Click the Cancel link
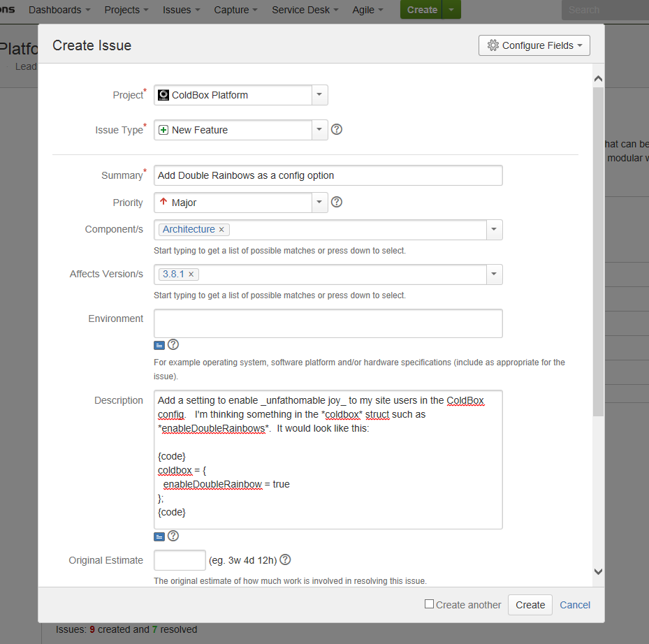The height and width of the screenshot is (644, 649). (575, 605)
